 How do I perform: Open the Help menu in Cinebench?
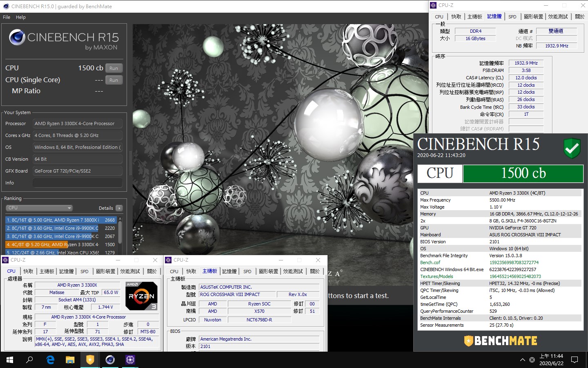[21, 17]
